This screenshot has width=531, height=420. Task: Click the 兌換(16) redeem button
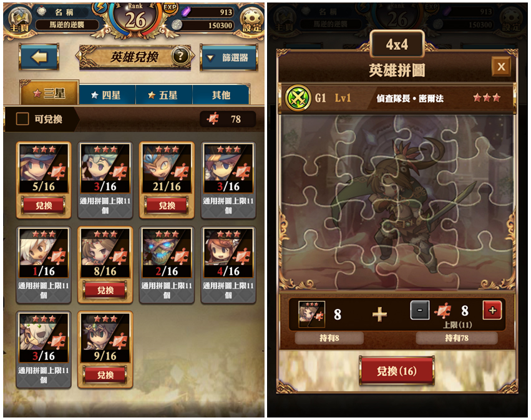coord(397,371)
